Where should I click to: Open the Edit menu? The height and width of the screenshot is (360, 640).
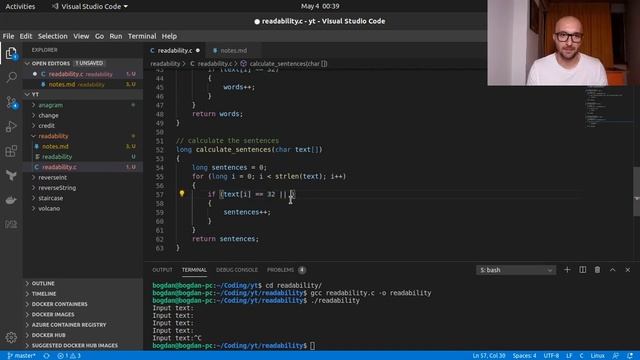pos(26,36)
